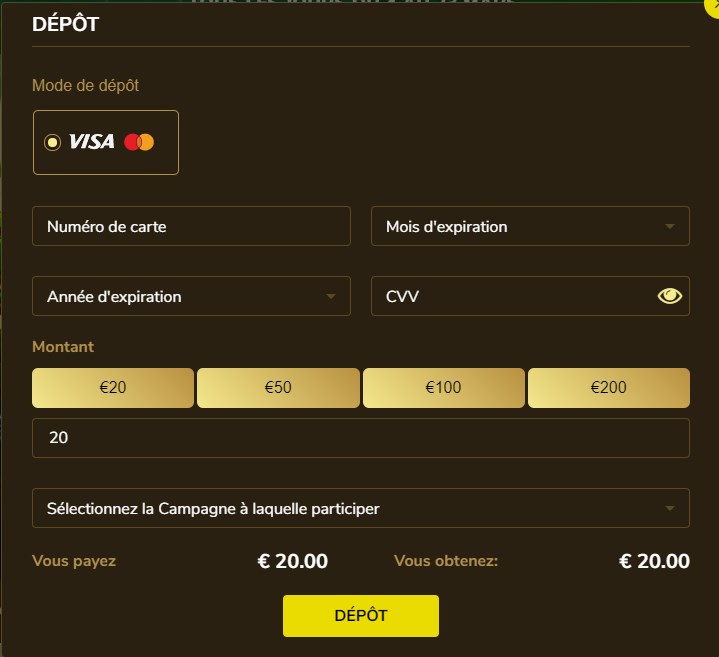
Task: Select the VISA/Mastercard deposit radio button
Action: pos(52,142)
